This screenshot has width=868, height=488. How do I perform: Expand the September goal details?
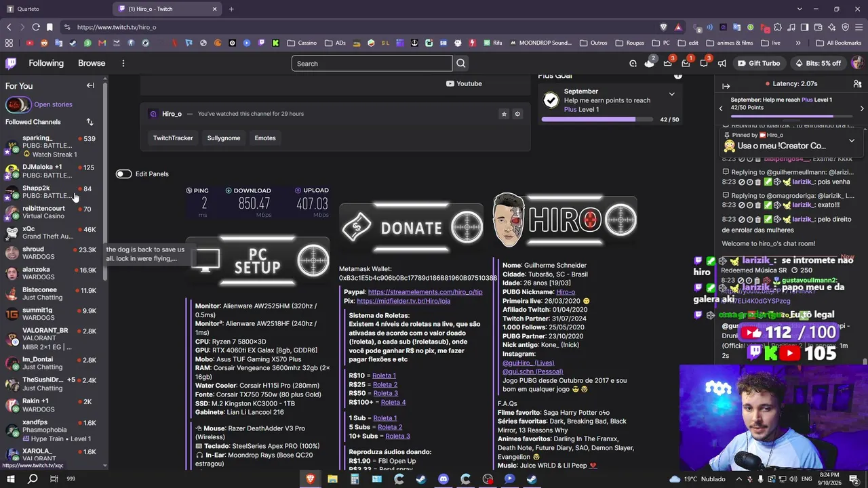pos(671,94)
